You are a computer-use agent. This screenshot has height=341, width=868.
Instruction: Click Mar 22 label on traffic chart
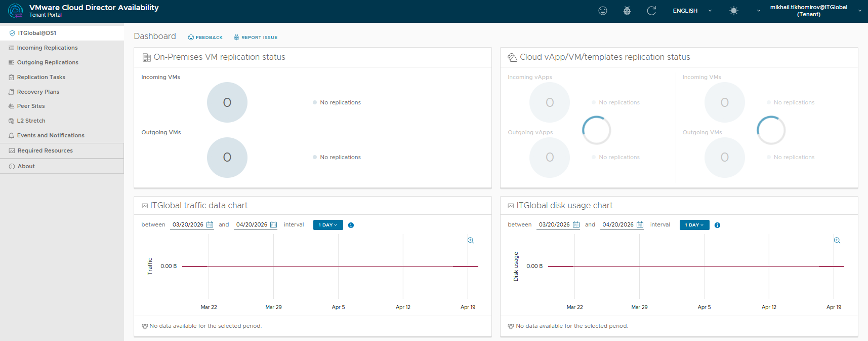[209, 307]
